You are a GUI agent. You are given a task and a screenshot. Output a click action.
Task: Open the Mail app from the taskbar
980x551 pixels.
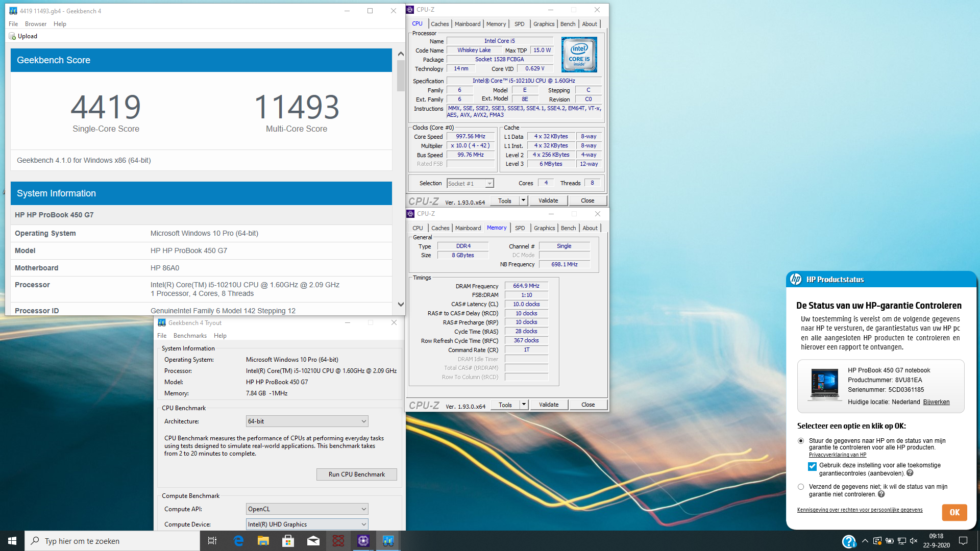pyautogui.click(x=313, y=541)
